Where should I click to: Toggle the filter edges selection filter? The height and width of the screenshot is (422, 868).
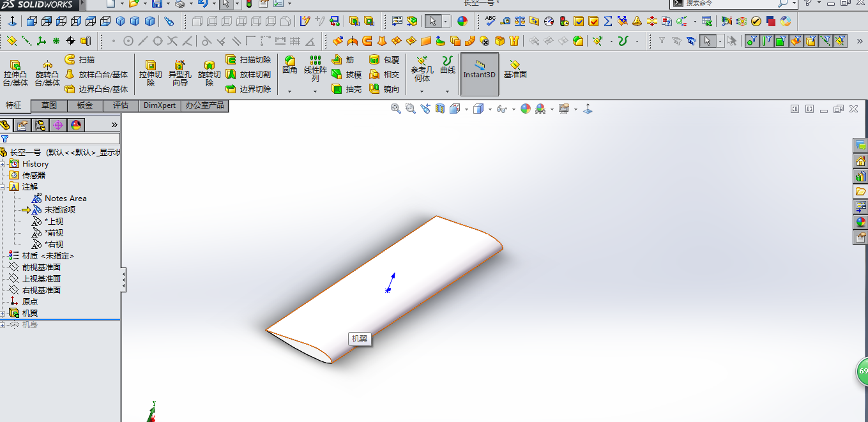[x=766, y=41]
